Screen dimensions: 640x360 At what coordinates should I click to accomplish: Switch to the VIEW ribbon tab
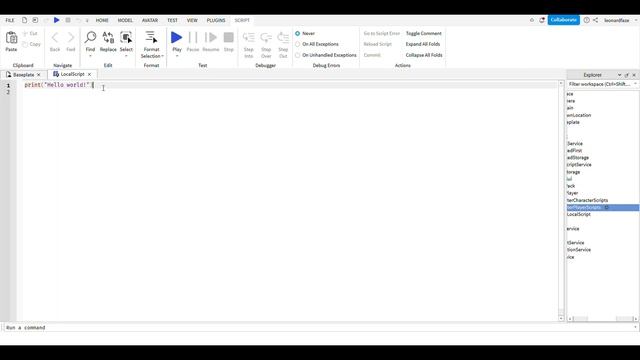click(192, 20)
